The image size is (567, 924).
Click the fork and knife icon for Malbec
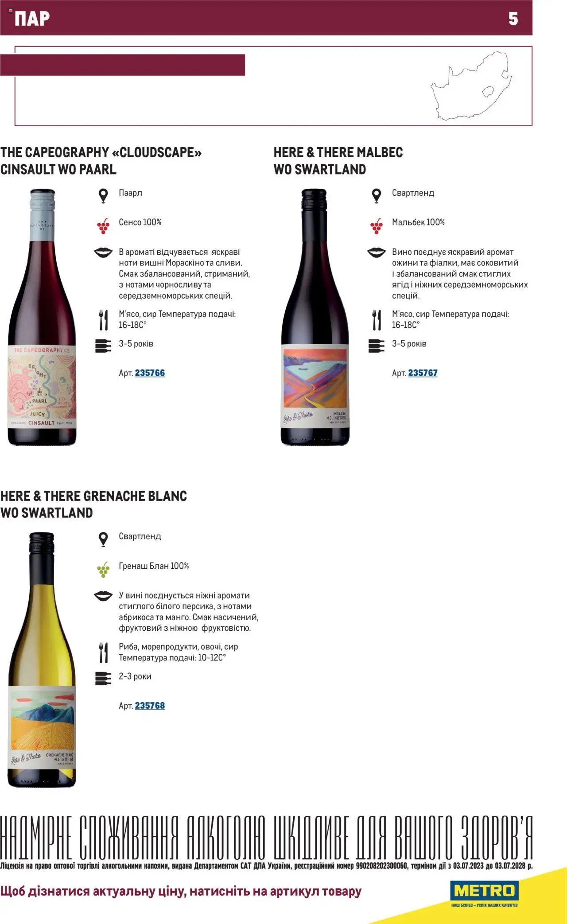click(x=377, y=320)
